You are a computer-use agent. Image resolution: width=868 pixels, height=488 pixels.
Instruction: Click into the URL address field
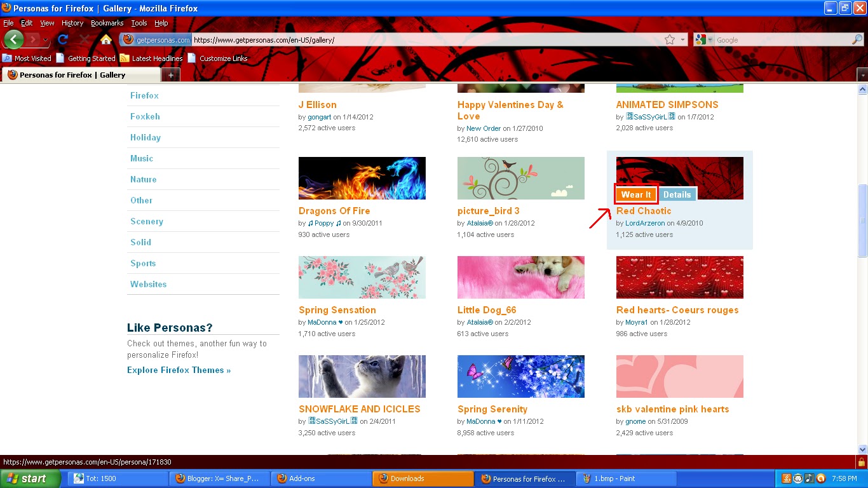tap(426, 39)
